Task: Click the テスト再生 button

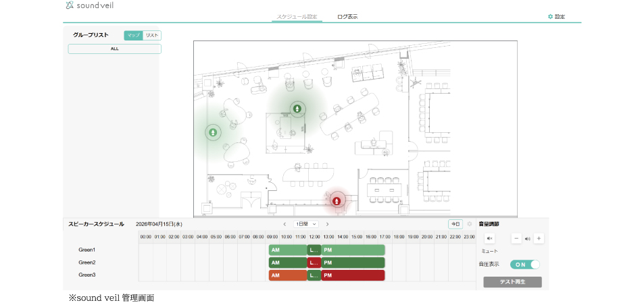Action: point(513,282)
